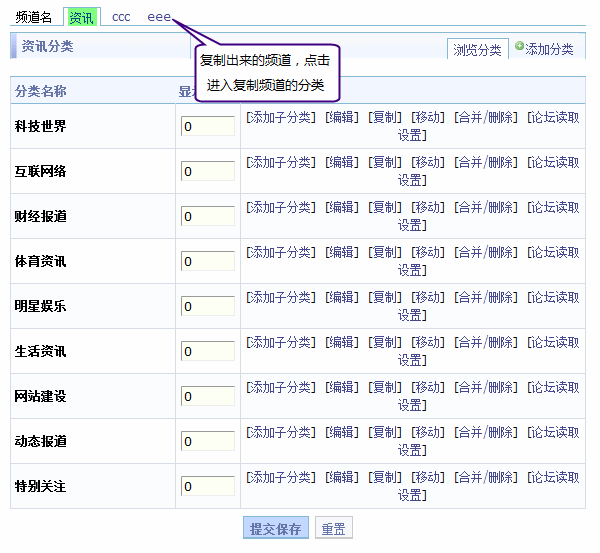Focus the order field for 财经报道
The image size is (600, 553).
(x=208, y=216)
